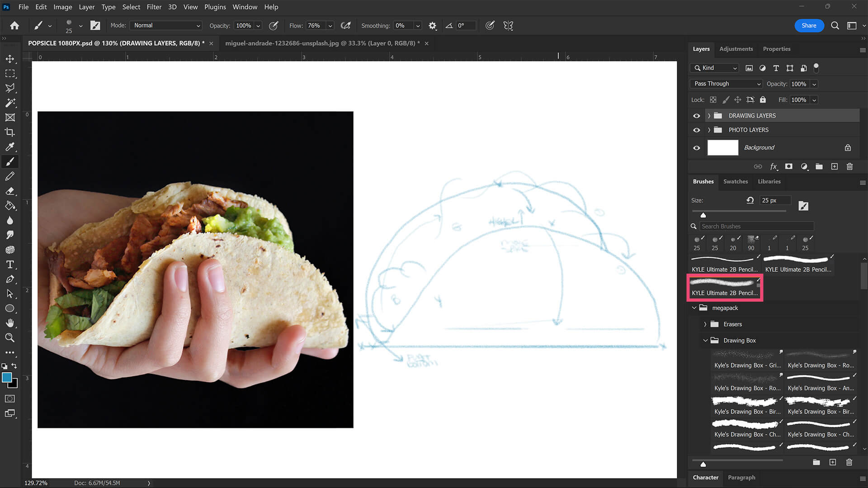Viewport: 868px width, 488px height.
Task: Switch to the Swatches tab
Action: click(x=736, y=181)
